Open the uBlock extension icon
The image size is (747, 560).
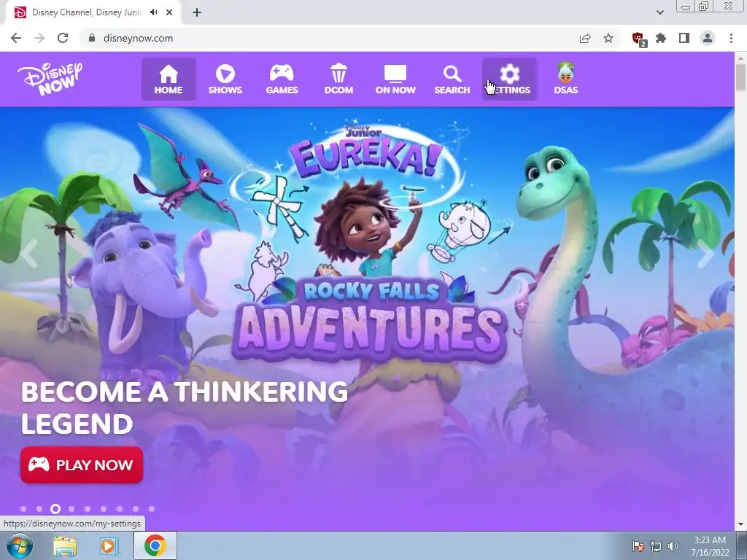pyautogui.click(x=638, y=39)
